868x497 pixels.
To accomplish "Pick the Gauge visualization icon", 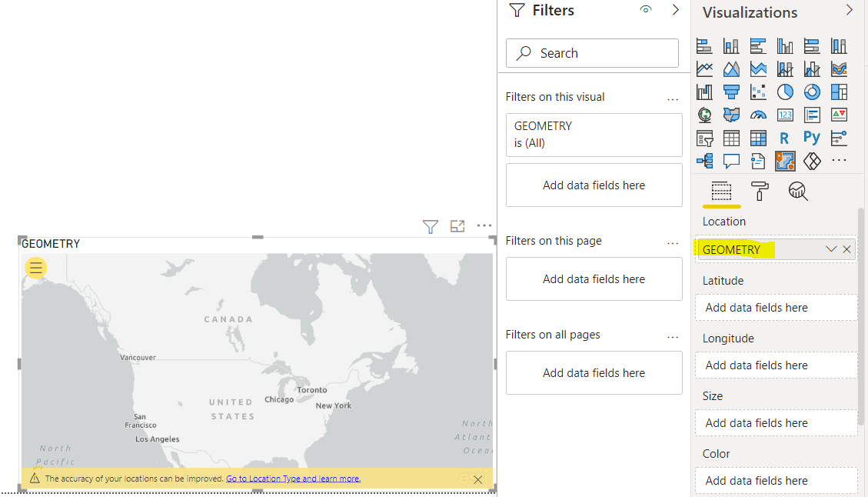I will pyautogui.click(x=758, y=115).
